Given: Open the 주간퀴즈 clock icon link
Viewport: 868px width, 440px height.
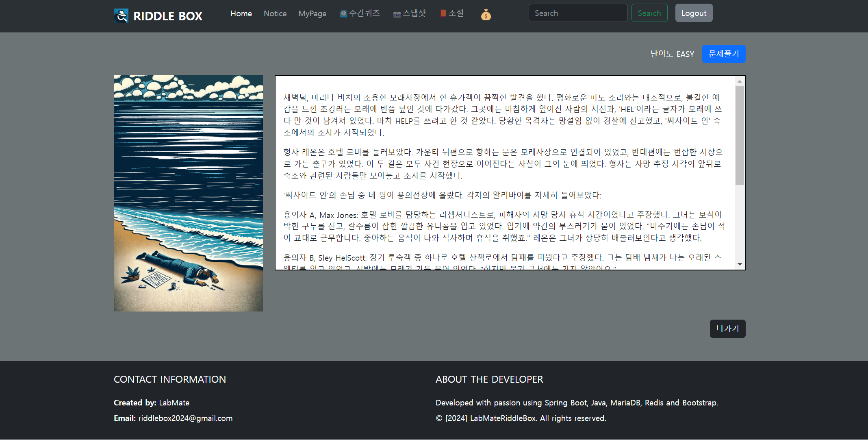Looking at the screenshot, I should click(x=344, y=14).
